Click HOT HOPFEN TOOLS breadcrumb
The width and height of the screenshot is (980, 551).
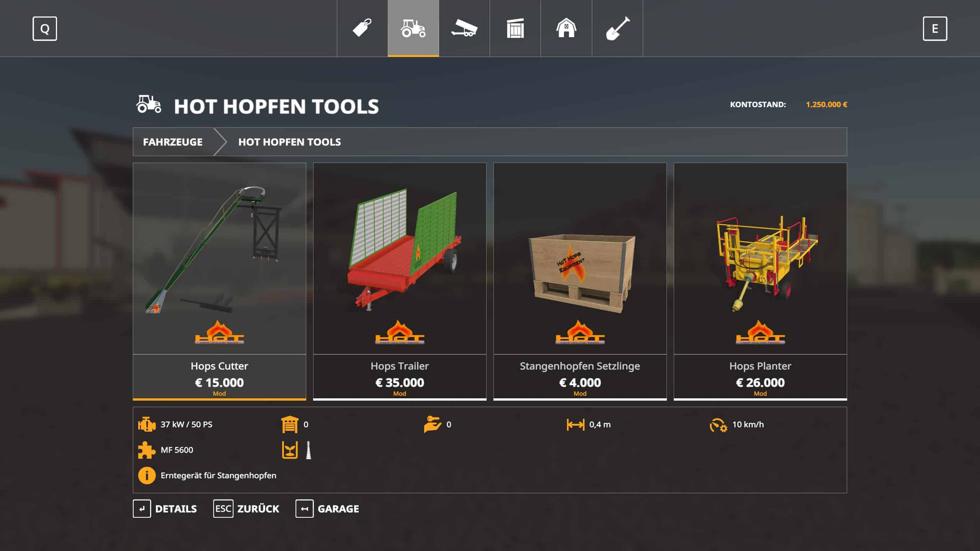click(289, 142)
